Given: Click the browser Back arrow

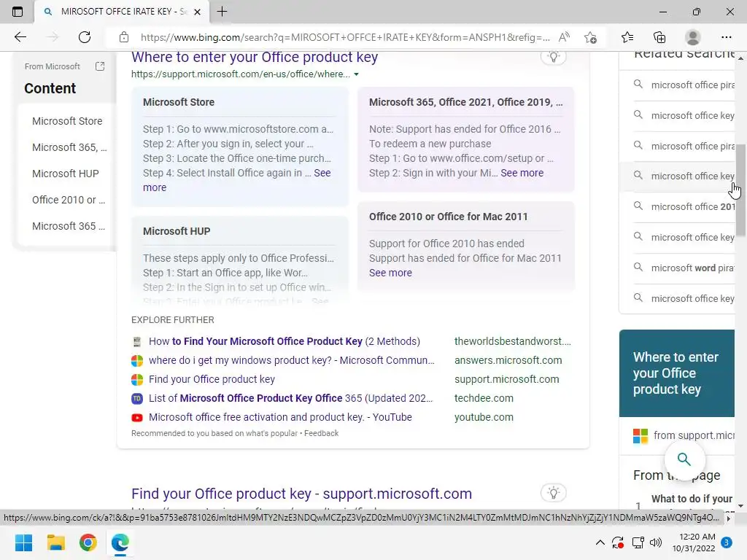Looking at the screenshot, I should 20,37.
